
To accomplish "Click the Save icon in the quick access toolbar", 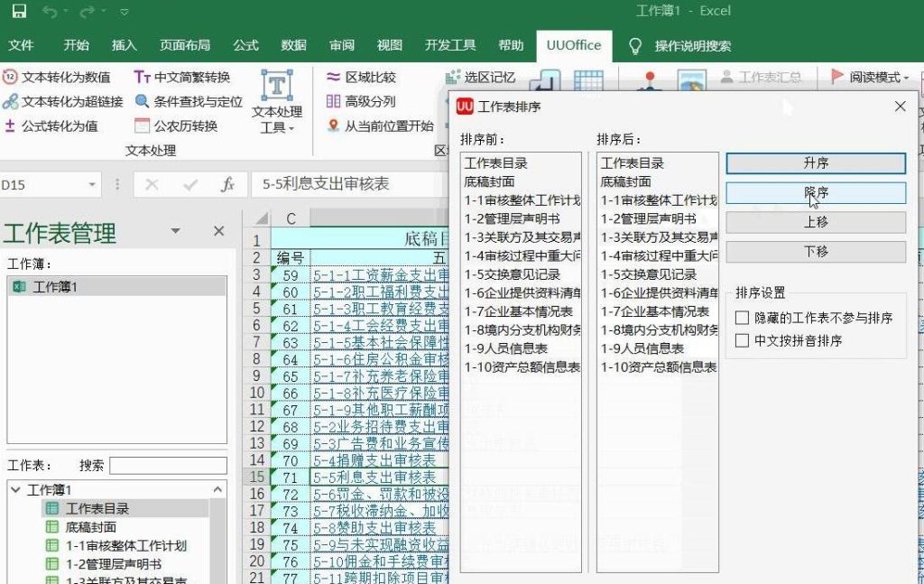I will [x=19, y=11].
